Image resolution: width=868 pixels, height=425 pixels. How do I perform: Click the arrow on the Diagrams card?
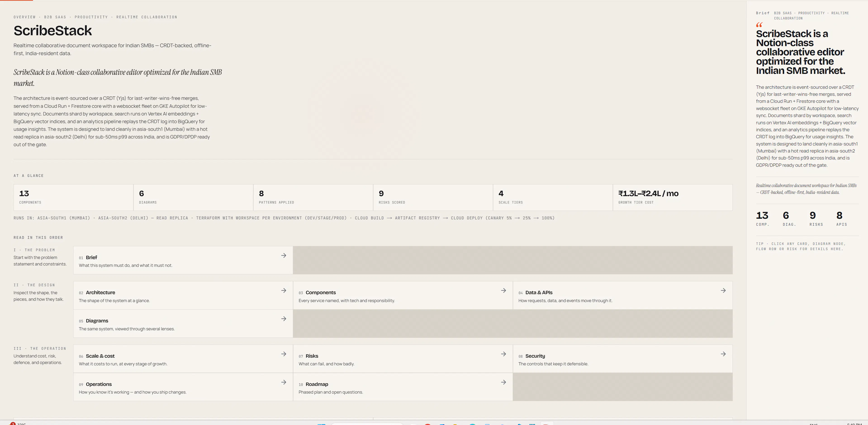point(284,319)
